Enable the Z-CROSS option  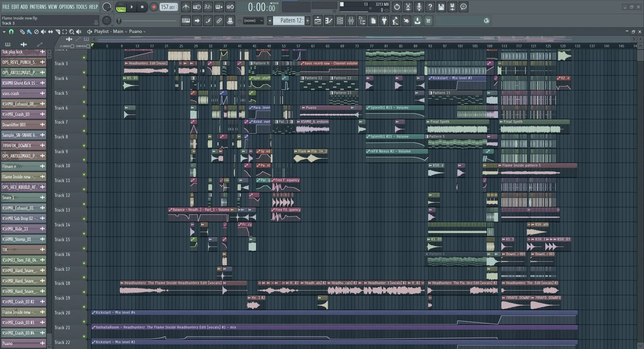[x=72, y=46]
